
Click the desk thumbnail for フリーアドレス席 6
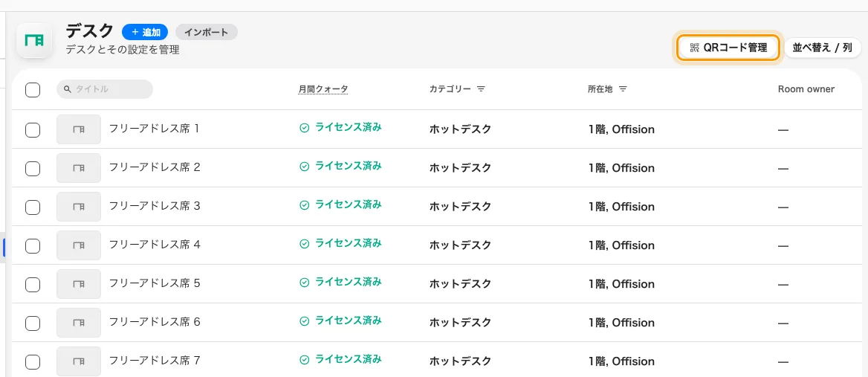79,323
